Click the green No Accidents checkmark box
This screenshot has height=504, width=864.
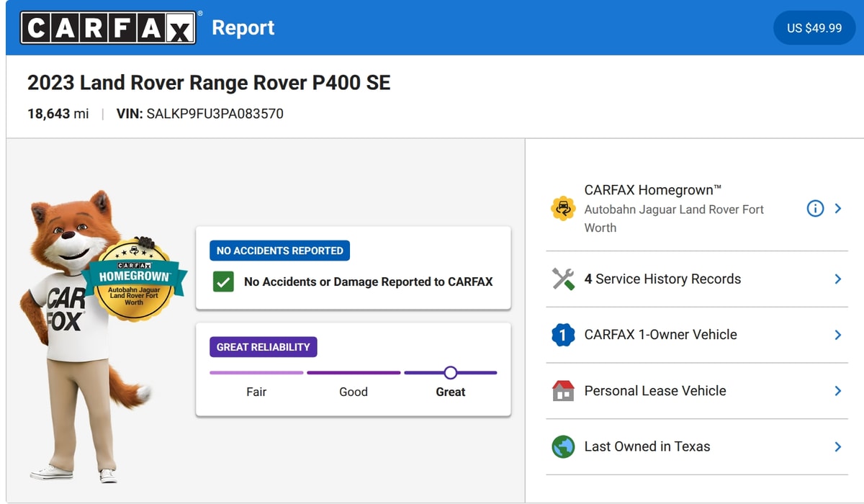coord(223,282)
